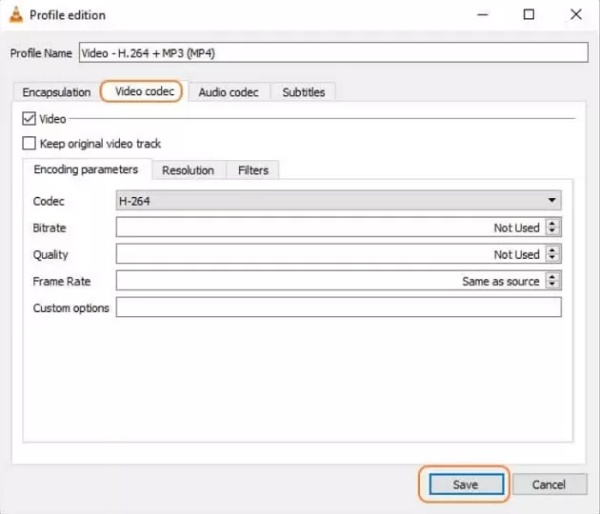Click the Cancel button
Viewport: 600px width, 514px height.
tap(548, 484)
